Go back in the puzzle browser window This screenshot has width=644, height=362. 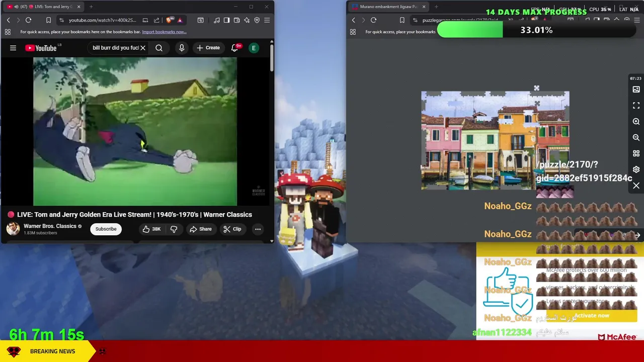coord(353,20)
